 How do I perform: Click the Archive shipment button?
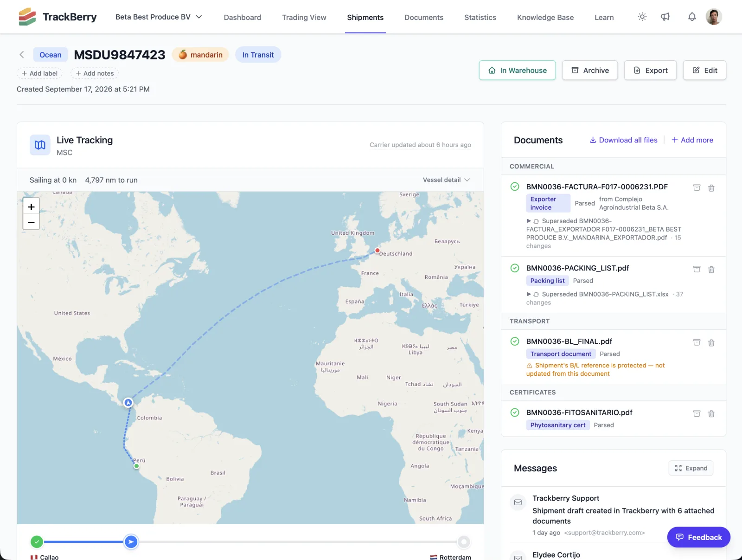(590, 71)
